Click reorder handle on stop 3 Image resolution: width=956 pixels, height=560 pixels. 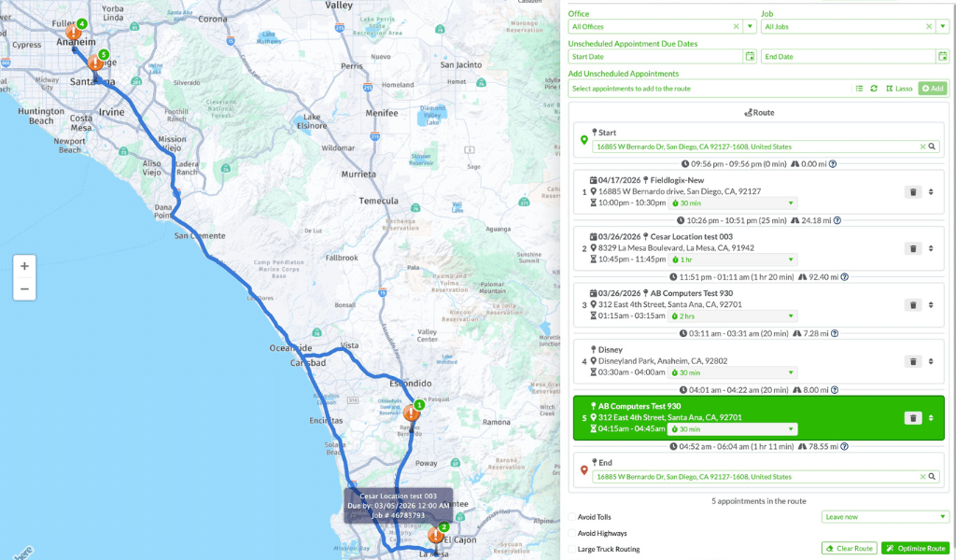(x=931, y=305)
